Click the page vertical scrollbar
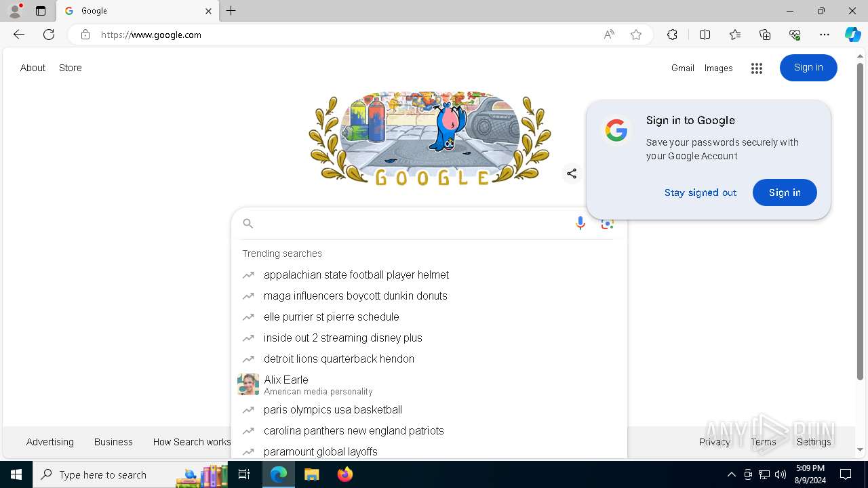The height and width of the screenshot is (488, 868). (x=861, y=222)
